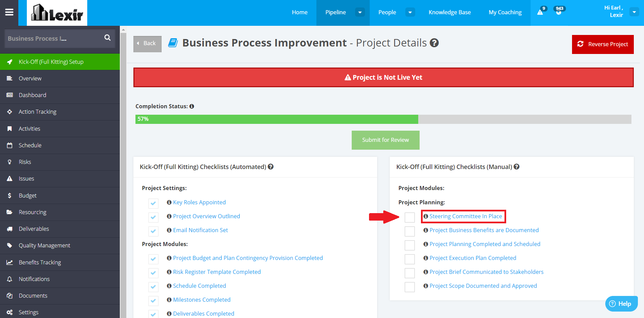
Task: Click the rocket icon of Kick-Off Setup
Action: 10,62
